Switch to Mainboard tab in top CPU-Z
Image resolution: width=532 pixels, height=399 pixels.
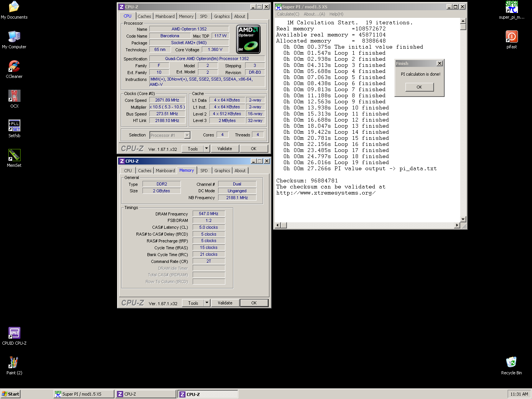[x=165, y=16]
